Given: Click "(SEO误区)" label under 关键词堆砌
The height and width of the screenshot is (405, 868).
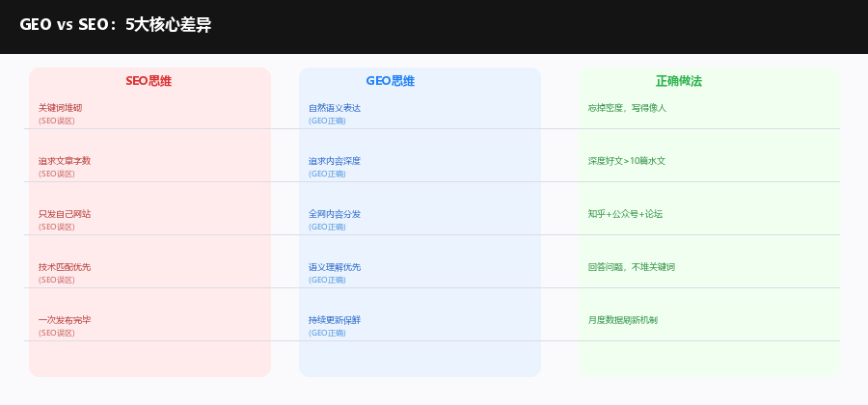Looking at the screenshot, I should [x=57, y=121].
